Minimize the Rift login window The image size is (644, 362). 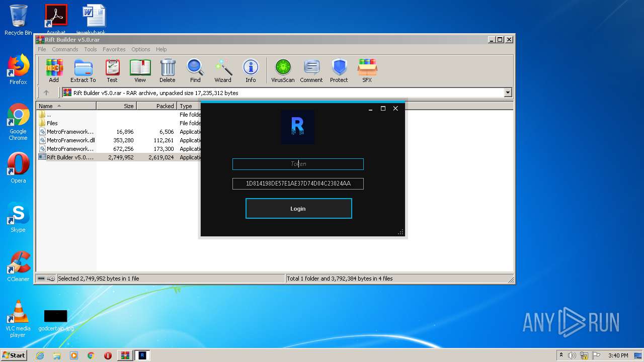371,109
